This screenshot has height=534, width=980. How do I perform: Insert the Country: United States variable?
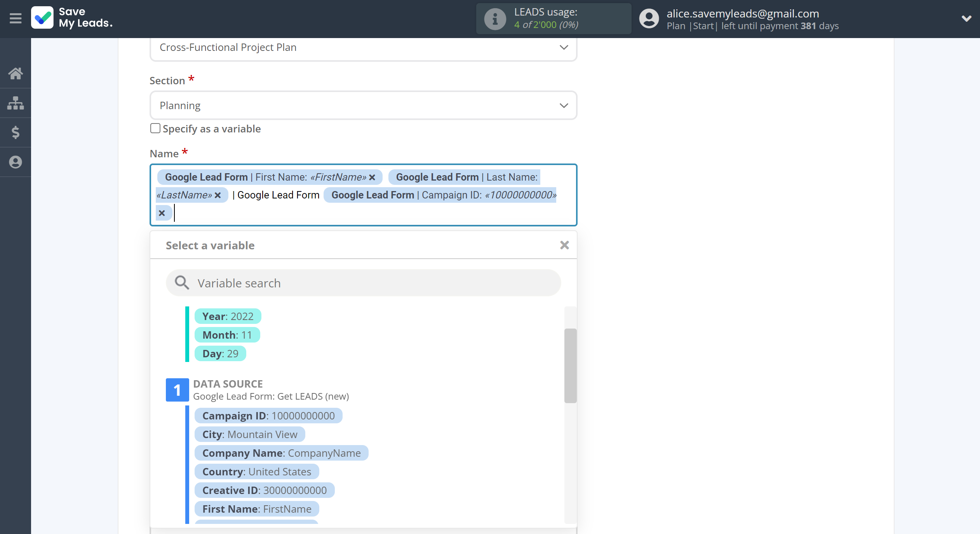[x=257, y=472]
